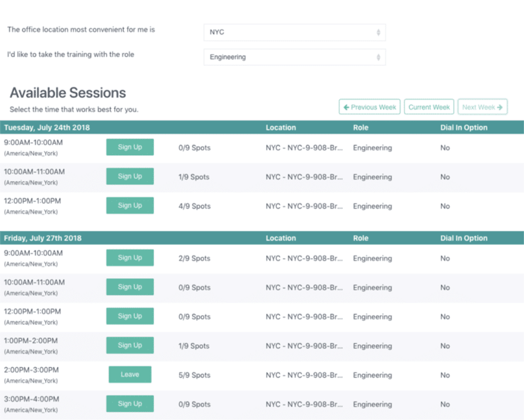Click '1/9 Spots' in Tuesday 10:00AM row

(x=194, y=177)
